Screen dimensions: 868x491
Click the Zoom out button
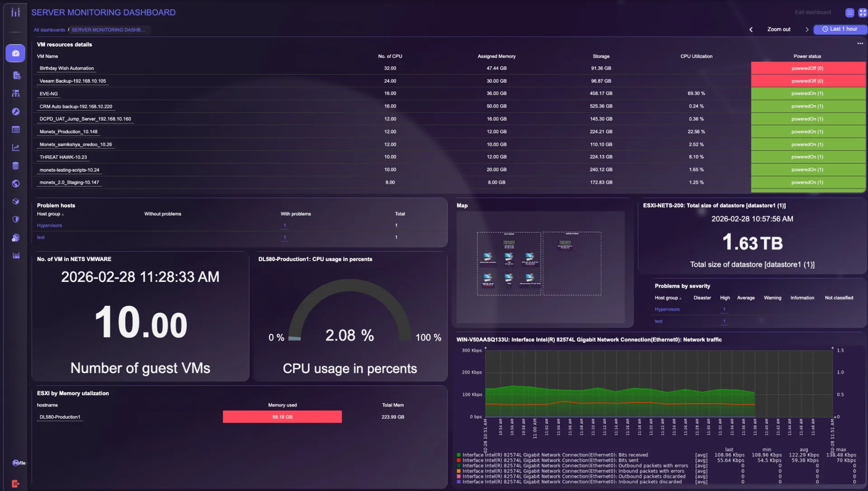[779, 29]
